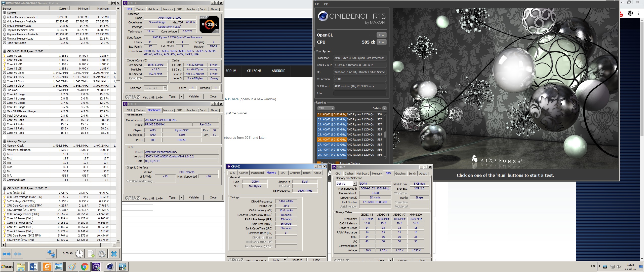Click Cinebench ranking Details arrow

click(x=384, y=108)
